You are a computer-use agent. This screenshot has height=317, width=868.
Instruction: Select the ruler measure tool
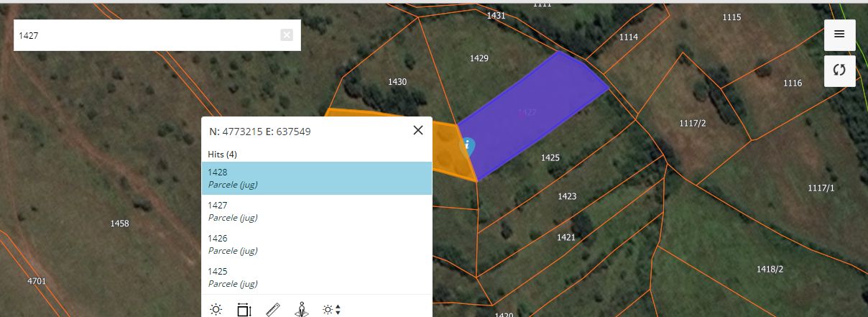pyautogui.click(x=273, y=310)
